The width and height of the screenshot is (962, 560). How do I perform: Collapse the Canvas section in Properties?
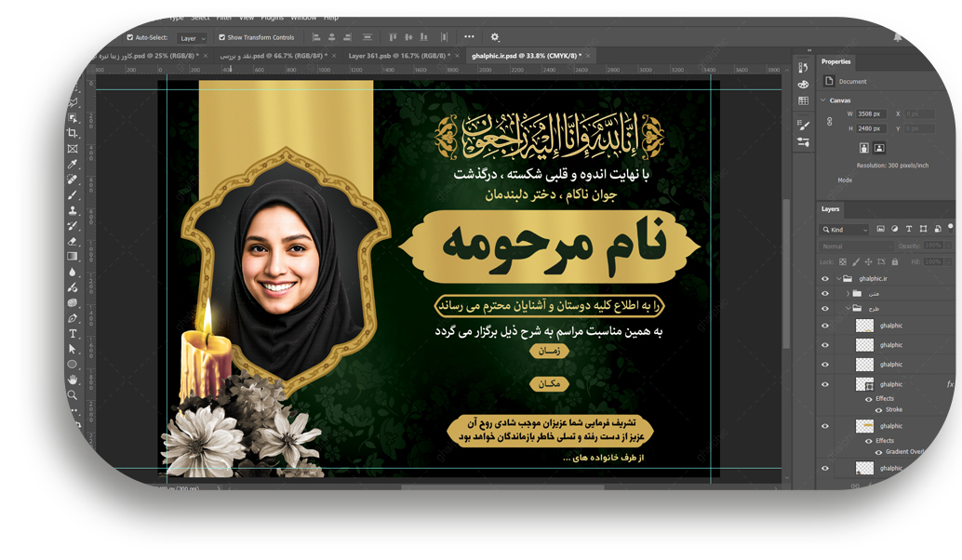tap(823, 100)
